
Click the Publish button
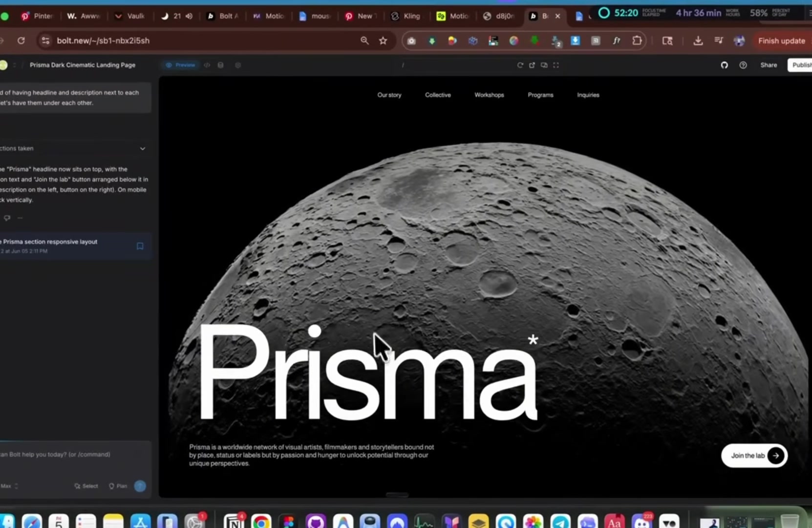(x=801, y=65)
